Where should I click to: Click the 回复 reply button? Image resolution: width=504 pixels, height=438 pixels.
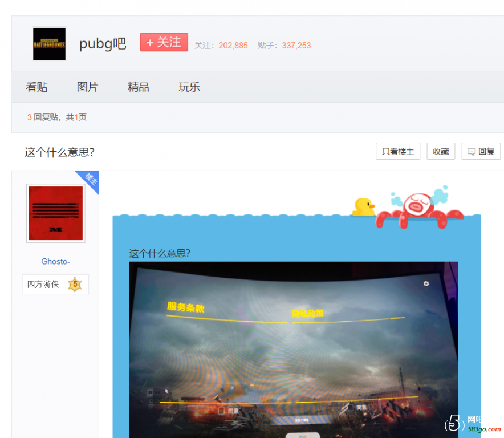481,151
